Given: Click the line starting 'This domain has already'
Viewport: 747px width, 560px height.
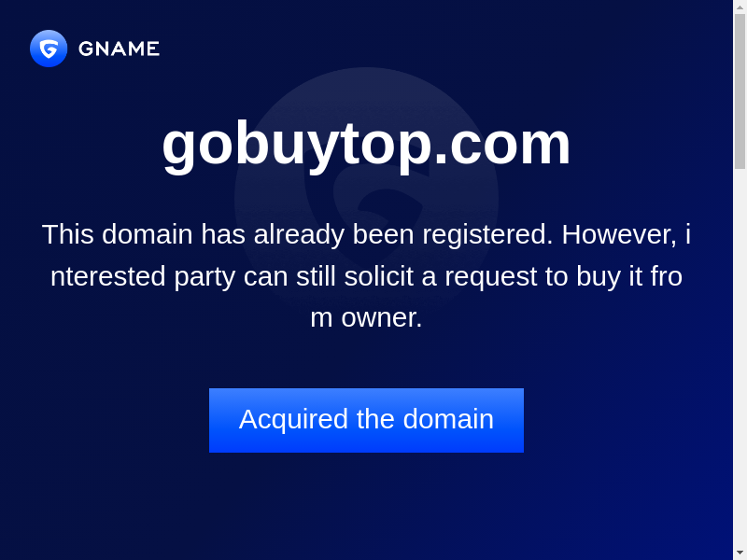Looking at the screenshot, I should (x=366, y=234).
